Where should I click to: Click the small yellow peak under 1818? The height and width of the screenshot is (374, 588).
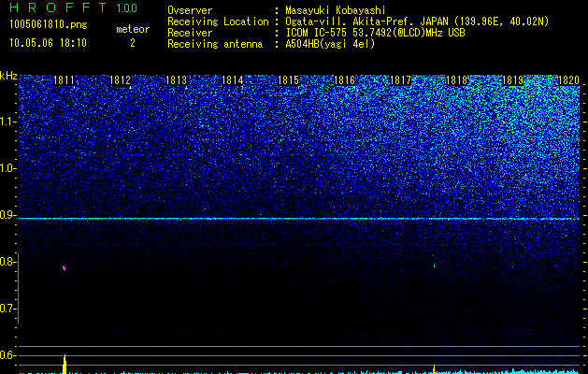pos(434,369)
